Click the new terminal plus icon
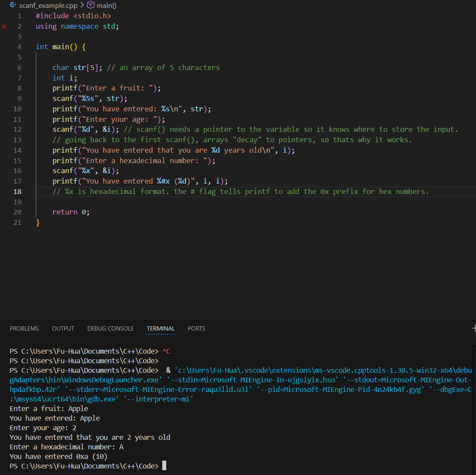The image size is (476, 475). click(473, 328)
